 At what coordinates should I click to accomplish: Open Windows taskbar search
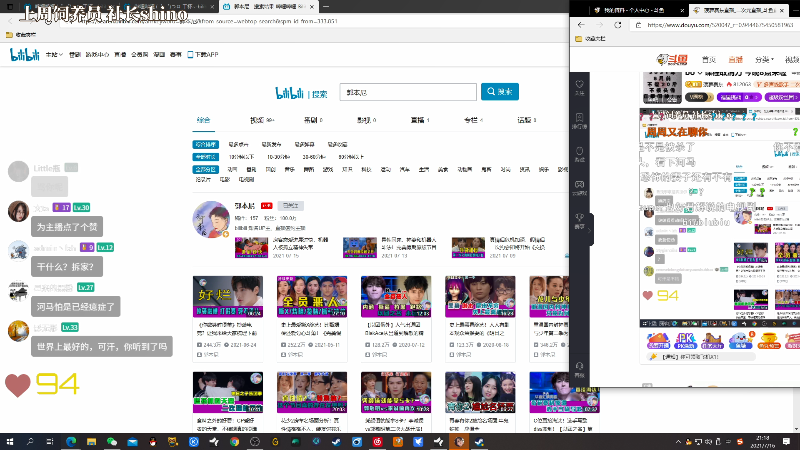click(30, 442)
